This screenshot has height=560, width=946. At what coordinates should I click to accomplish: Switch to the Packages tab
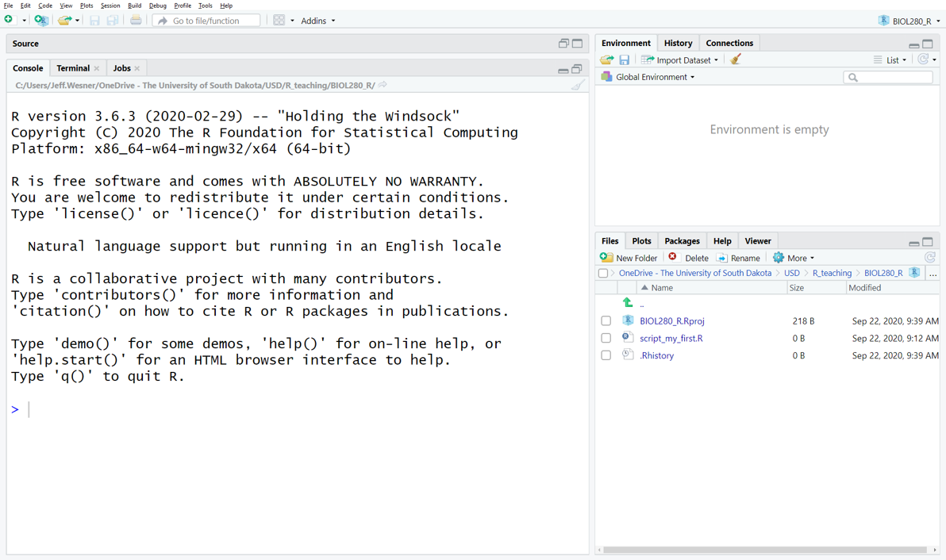click(x=682, y=241)
